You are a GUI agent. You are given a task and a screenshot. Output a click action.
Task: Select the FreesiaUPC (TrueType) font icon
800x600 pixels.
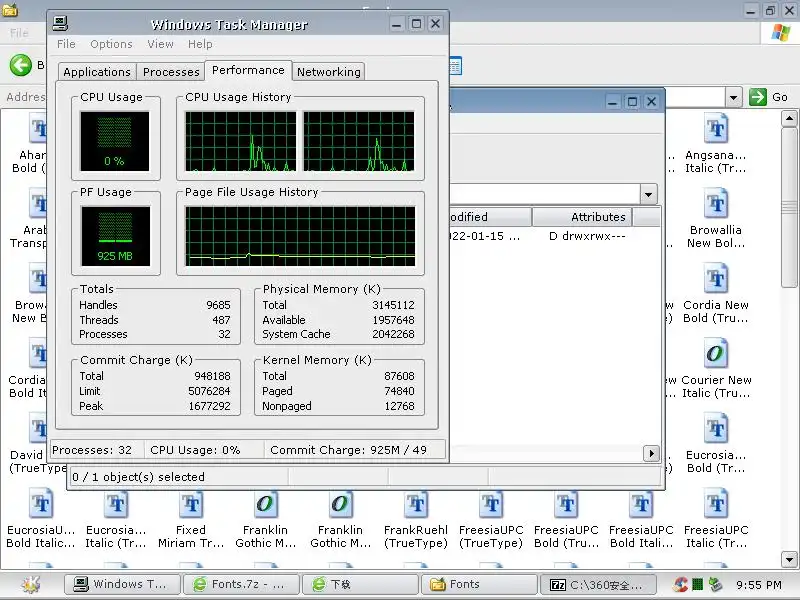point(491,503)
